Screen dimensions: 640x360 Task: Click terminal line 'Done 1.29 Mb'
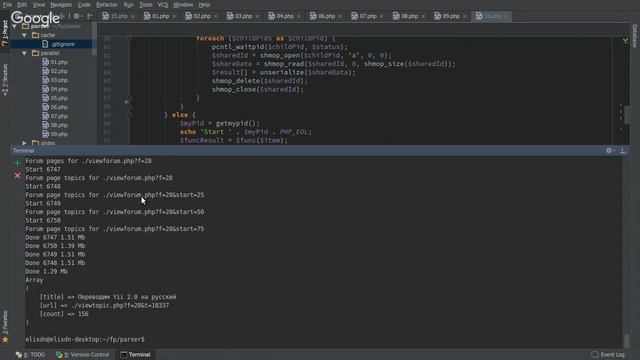coord(47,271)
